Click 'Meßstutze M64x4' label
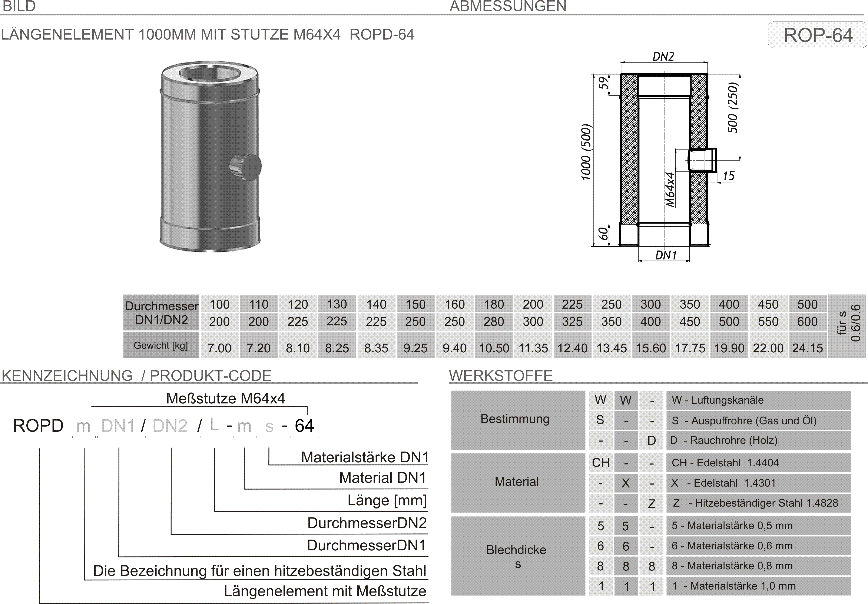Image resolution: width=868 pixels, height=604 pixels. coord(226,398)
